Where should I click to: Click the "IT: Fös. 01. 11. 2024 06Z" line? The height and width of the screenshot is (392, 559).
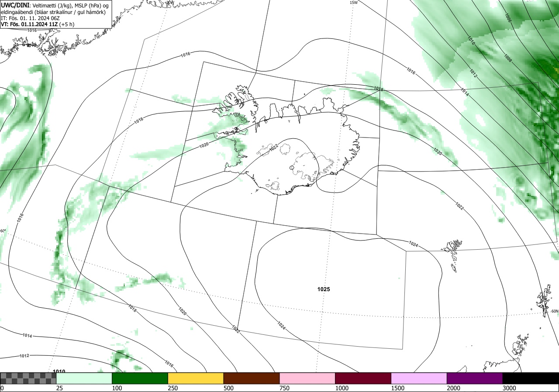tap(31, 18)
